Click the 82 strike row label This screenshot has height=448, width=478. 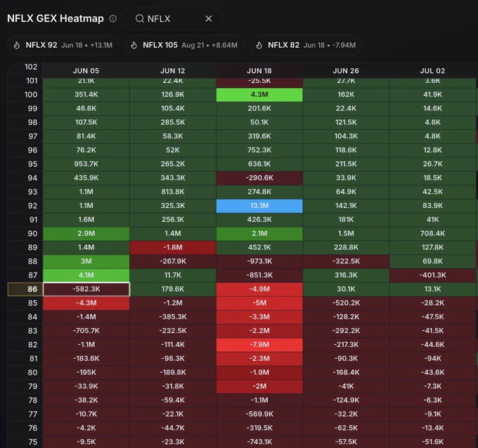[x=25, y=345]
